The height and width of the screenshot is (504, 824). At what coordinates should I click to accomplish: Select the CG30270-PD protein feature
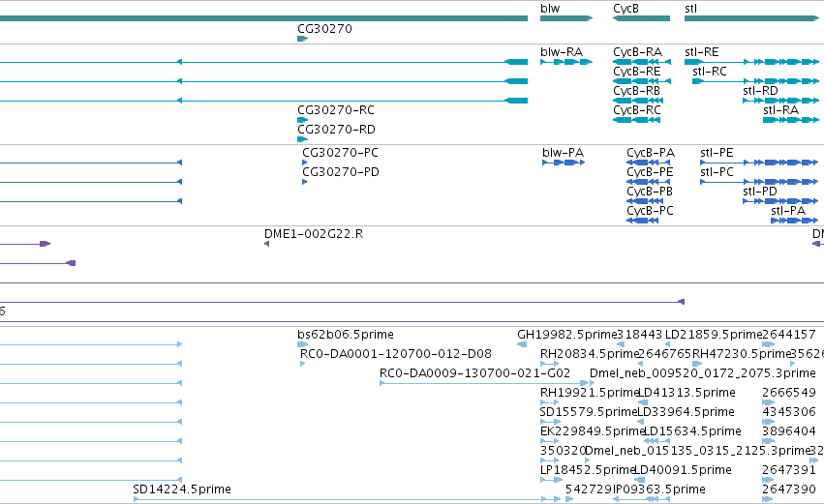click(x=304, y=182)
